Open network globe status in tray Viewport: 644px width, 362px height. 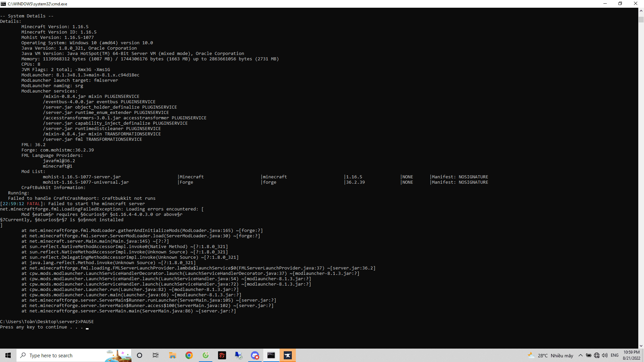pos(597,355)
